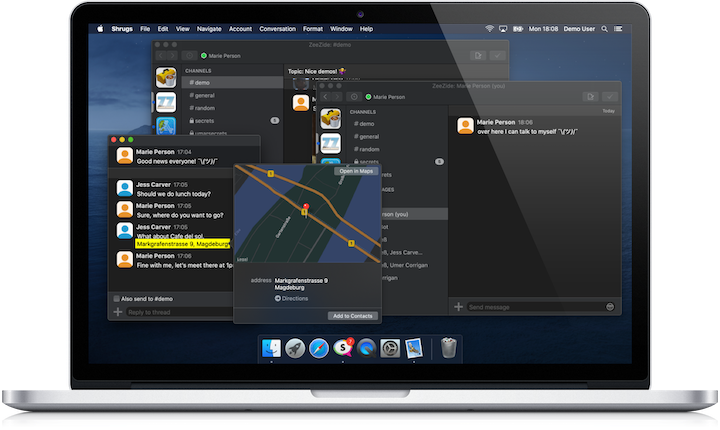The height and width of the screenshot is (430, 720).
Task: Enable Also send to #demo checkbox
Action: [x=116, y=299]
